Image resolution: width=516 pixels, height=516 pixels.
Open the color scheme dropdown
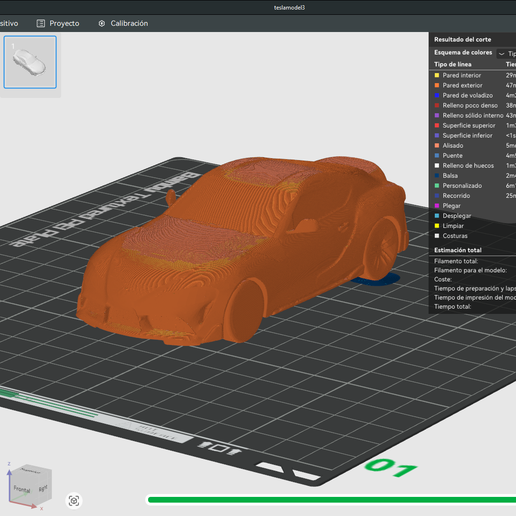coord(506,54)
